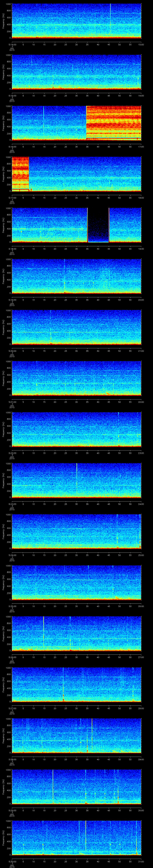Click the 5:16:00 time axis label
Screen dimensions: 153x868
coord(12,147)
